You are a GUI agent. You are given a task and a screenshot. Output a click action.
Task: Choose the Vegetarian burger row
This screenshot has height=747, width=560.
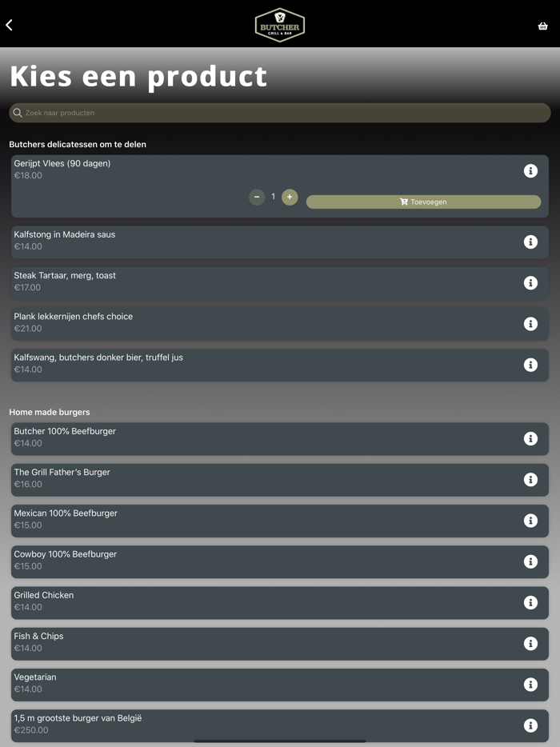pyautogui.click(x=240, y=683)
